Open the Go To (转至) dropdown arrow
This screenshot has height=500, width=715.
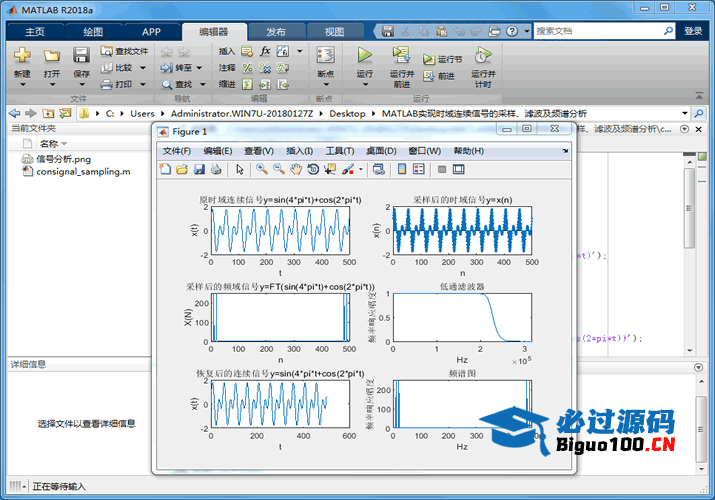click(199, 68)
